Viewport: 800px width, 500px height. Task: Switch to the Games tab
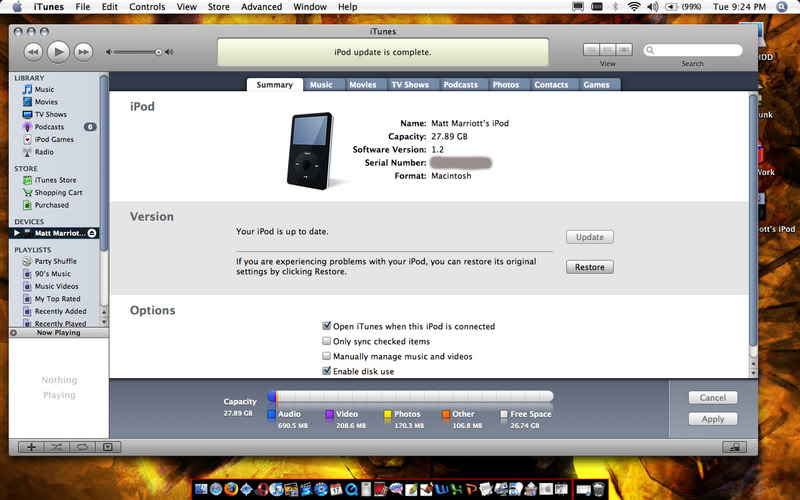[596, 85]
